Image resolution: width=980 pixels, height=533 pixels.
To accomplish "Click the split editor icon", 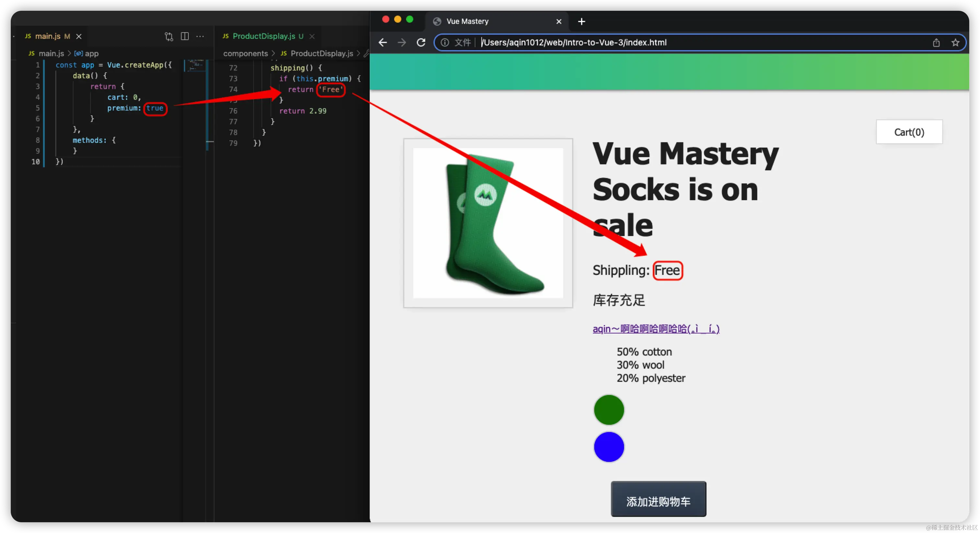I will [x=184, y=37].
